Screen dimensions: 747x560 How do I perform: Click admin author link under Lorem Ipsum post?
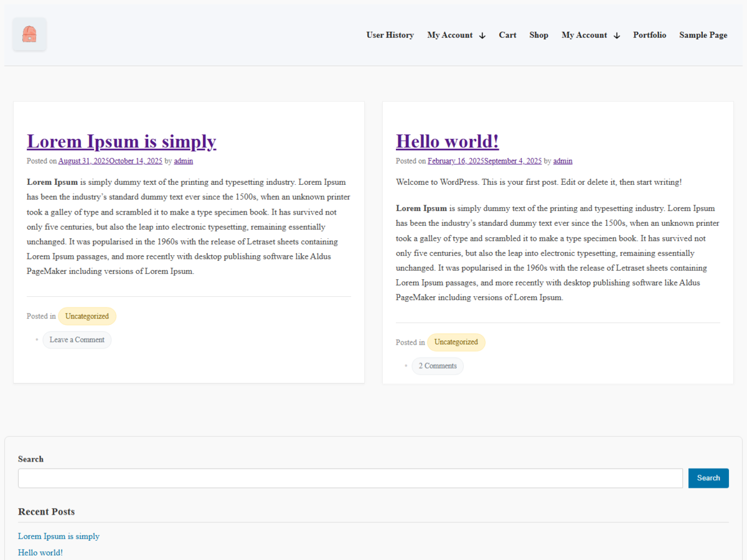[183, 161]
